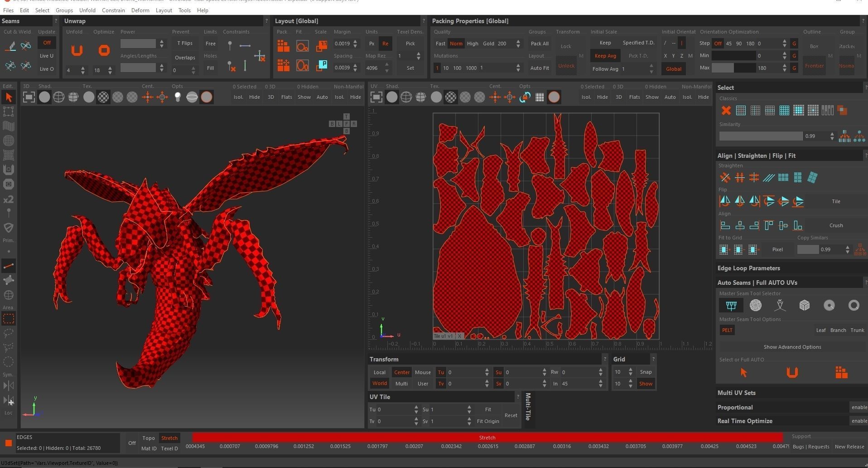Select the Weld seam tool icon
The width and height of the screenshot is (868, 468).
coord(26,46)
